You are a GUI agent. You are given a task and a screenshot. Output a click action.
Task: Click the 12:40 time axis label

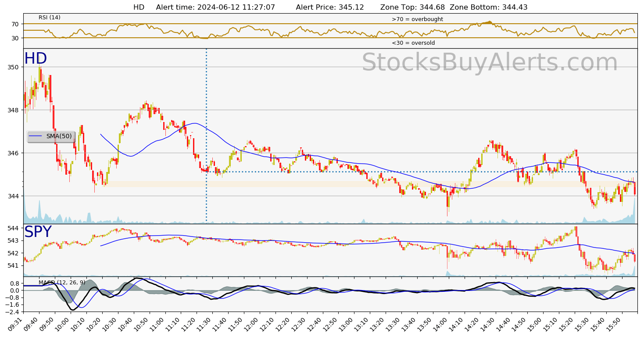pos(315,324)
